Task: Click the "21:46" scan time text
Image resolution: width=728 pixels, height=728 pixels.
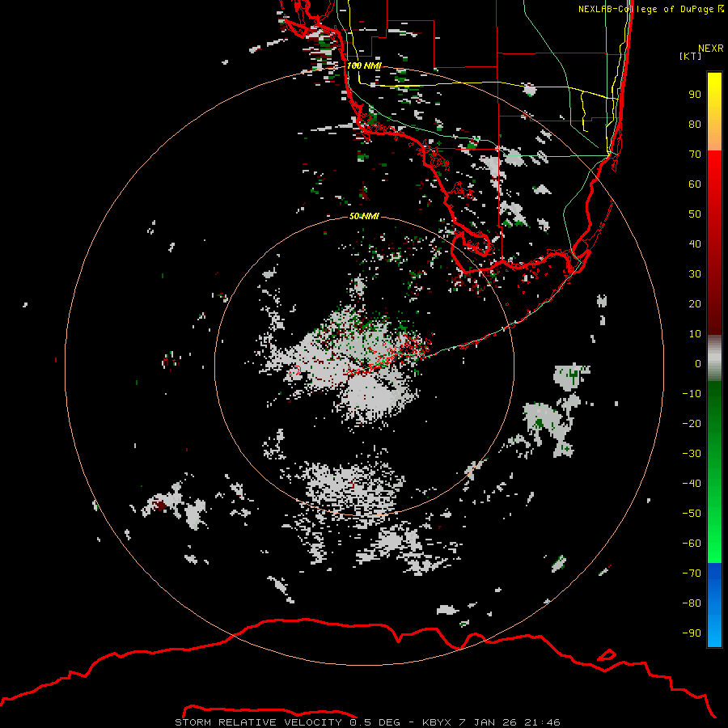Action: pos(542,722)
